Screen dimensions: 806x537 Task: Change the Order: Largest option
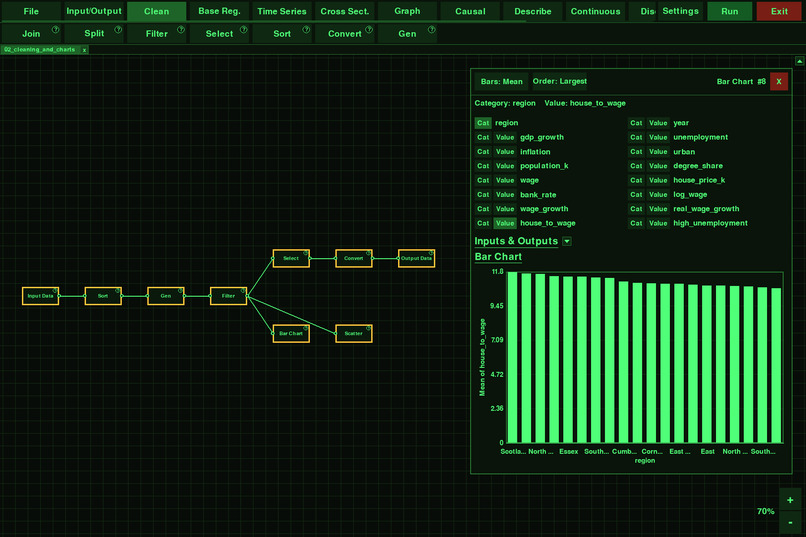point(559,81)
